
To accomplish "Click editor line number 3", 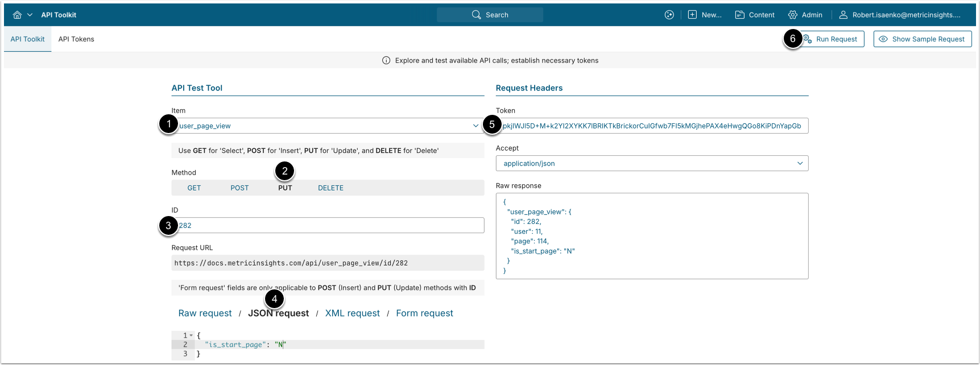I will tap(185, 354).
